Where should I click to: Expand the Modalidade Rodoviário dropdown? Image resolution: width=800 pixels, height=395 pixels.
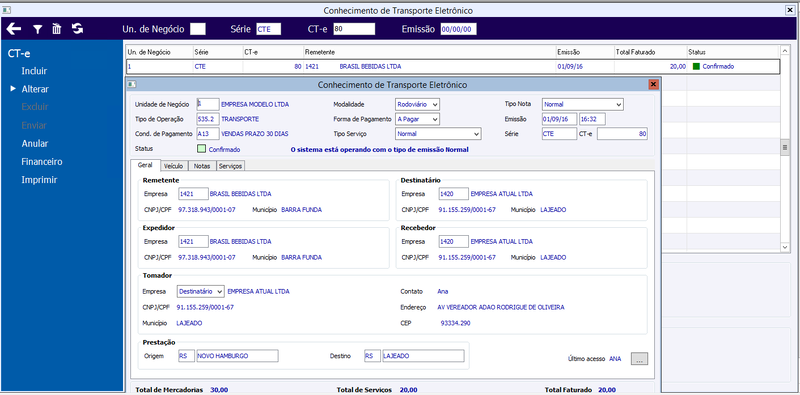(417, 104)
